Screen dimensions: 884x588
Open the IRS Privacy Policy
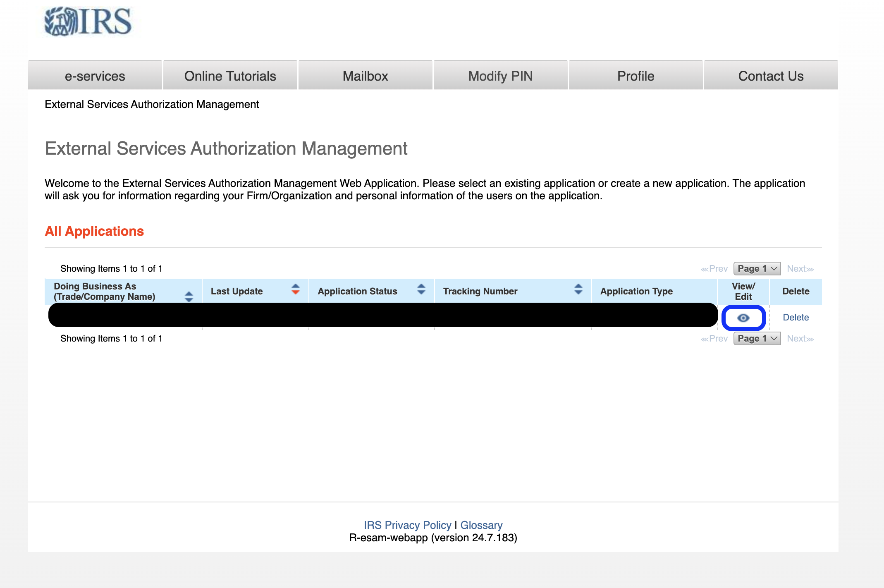(x=407, y=525)
